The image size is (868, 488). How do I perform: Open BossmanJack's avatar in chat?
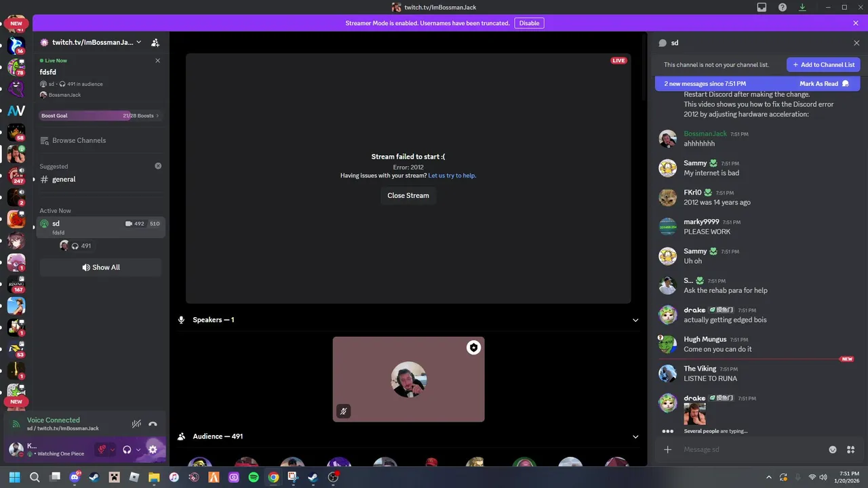[668, 138]
